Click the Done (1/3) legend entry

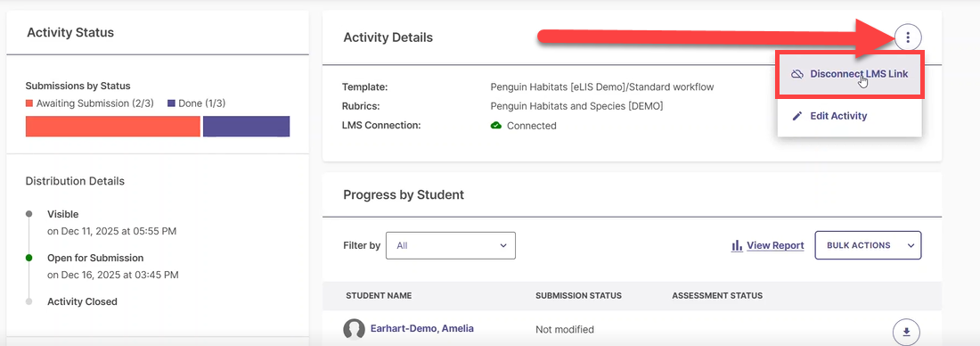click(x=196, y=103)
